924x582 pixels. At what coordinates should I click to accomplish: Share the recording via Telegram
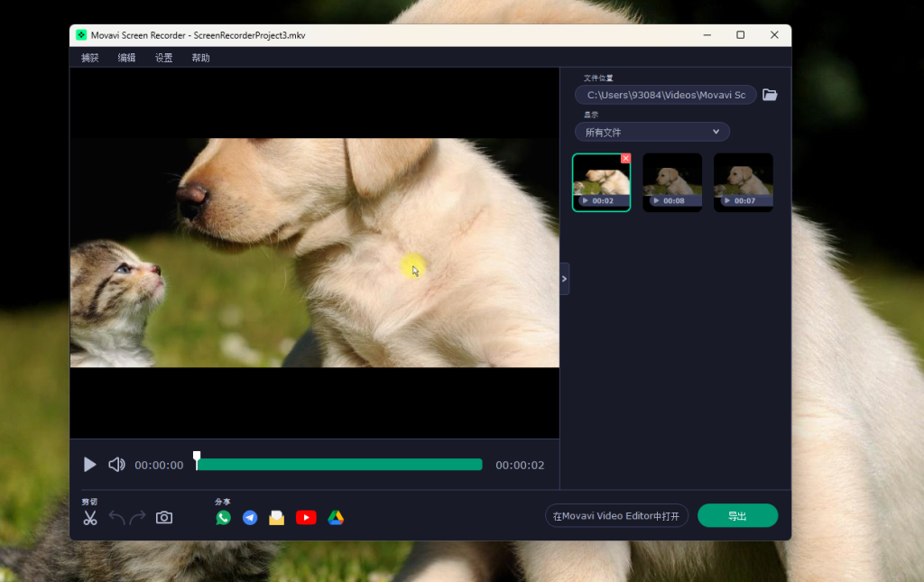coord(250,517)
